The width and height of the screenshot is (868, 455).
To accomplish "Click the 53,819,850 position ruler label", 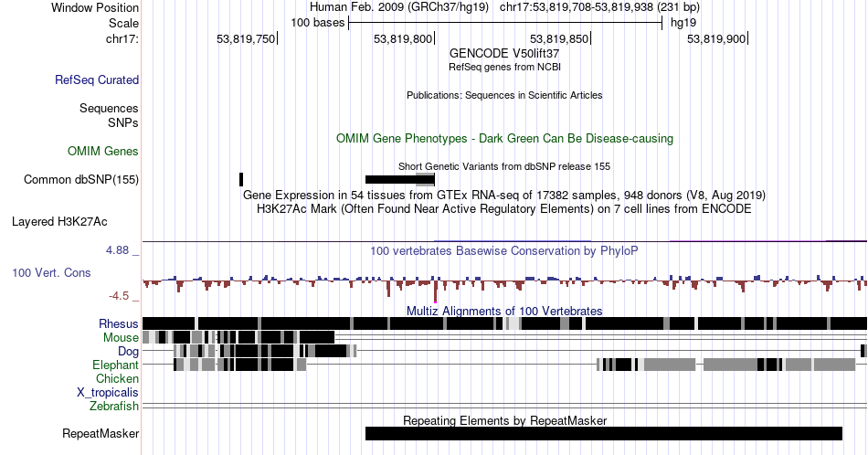I will [559, 39].
